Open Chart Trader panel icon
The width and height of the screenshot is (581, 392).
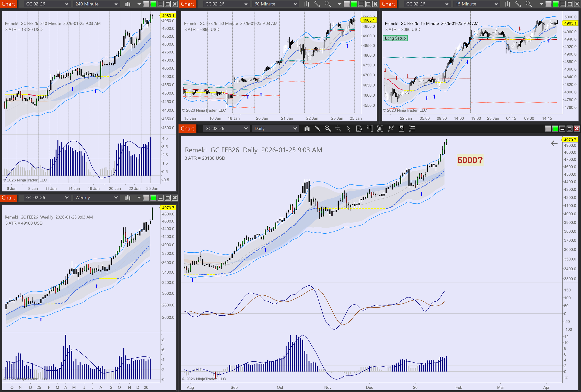(x=370, y=129)
